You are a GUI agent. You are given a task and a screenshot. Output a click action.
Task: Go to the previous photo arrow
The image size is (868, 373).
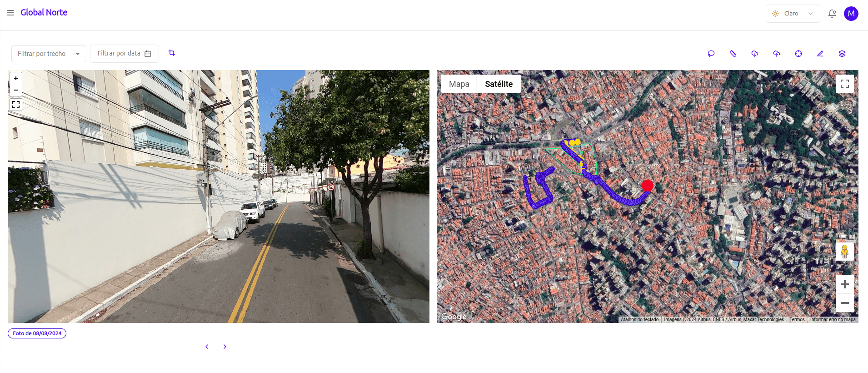pyautogui.click(x=207, y=347)
